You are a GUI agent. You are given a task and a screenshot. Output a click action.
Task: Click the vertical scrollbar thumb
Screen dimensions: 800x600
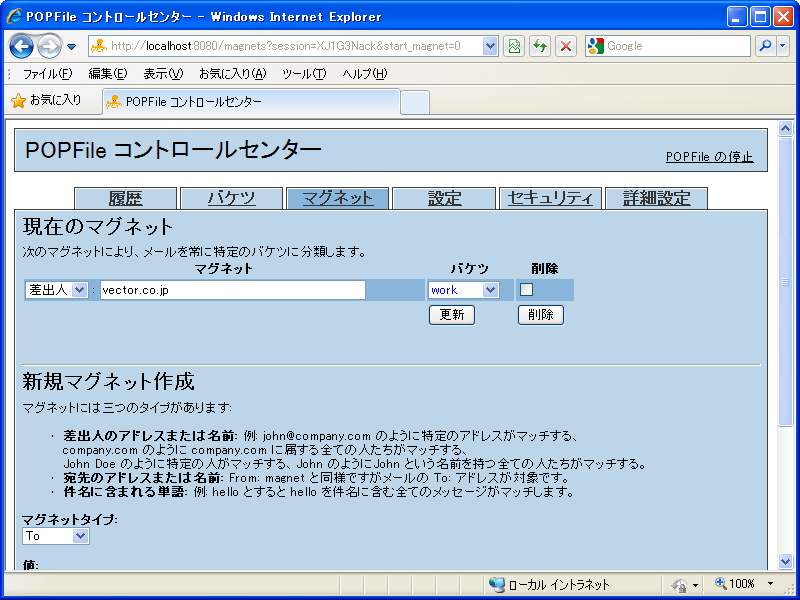pos(786,281)
